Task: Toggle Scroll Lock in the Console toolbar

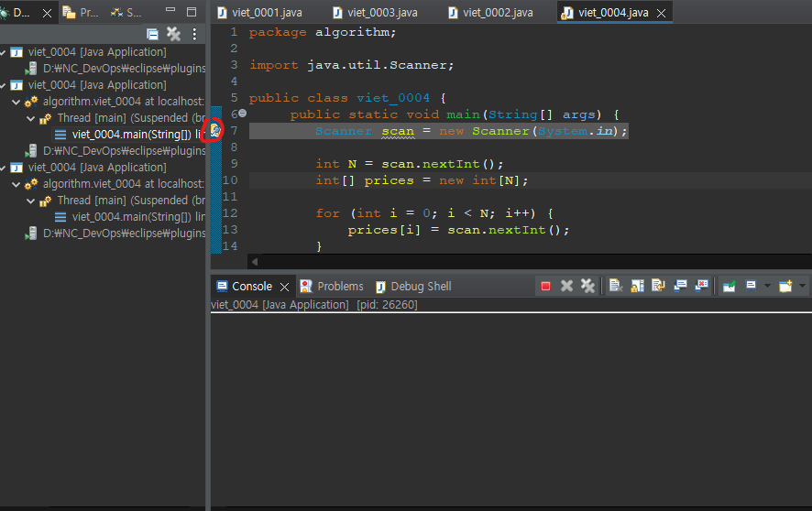Action: 637,287
